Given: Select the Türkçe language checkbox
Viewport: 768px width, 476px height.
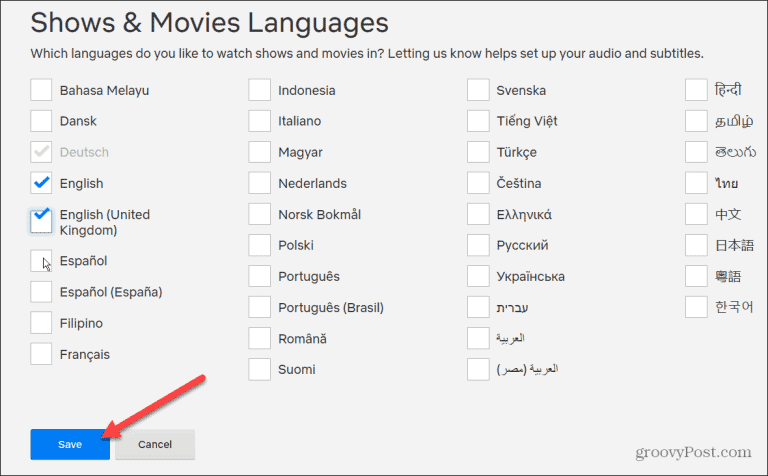Looking at the screenshot, I should click(x=478, y=152).
